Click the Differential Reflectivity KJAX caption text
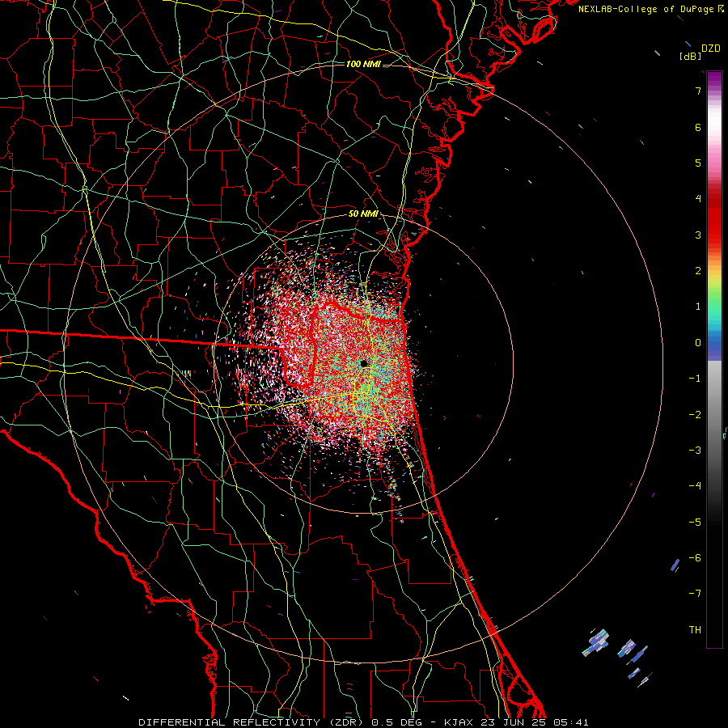The image size is (728, 728). pos(363,722)
